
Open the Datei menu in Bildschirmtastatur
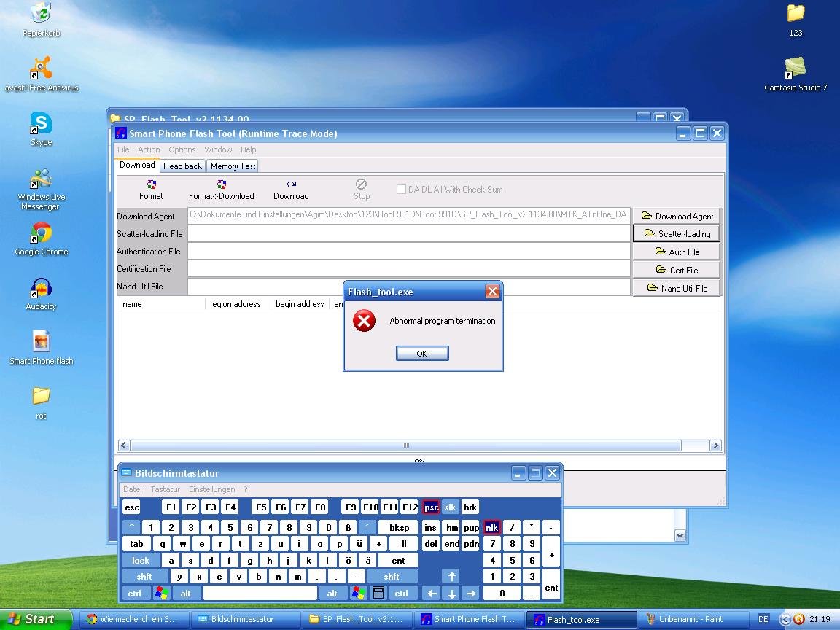click(x=132, y=489)
